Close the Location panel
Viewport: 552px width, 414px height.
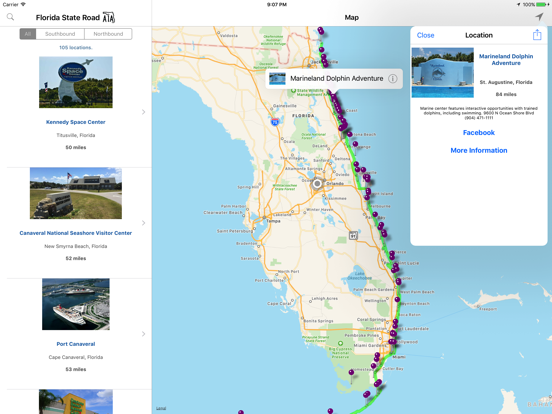pos(425,35)
